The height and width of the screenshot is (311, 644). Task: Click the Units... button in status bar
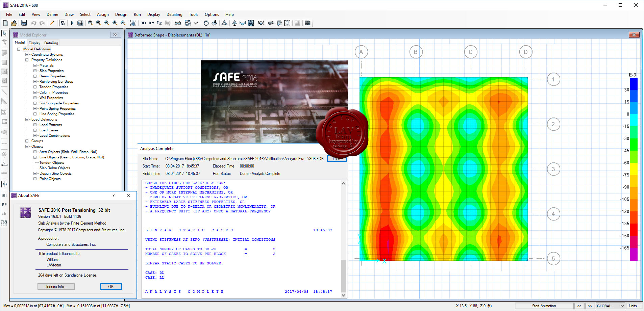tap(634, 306)
